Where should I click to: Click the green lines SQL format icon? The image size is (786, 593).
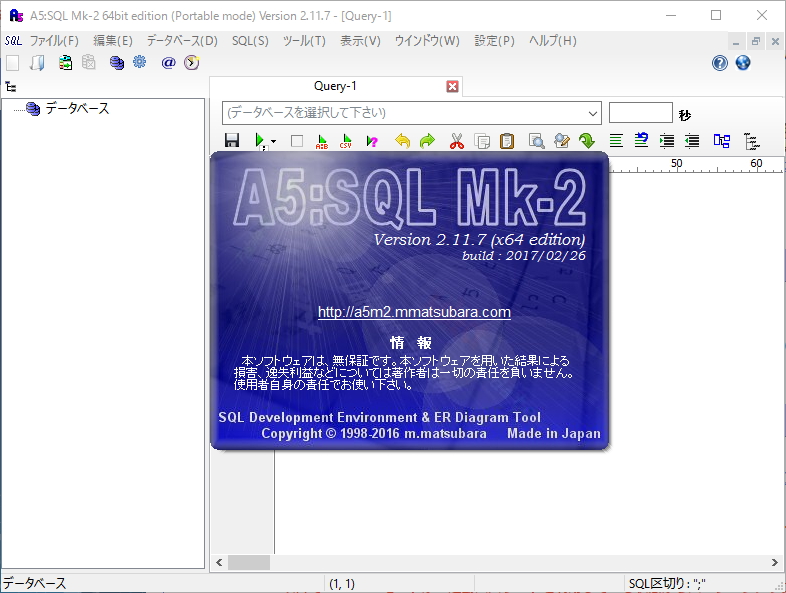(616, 141)
